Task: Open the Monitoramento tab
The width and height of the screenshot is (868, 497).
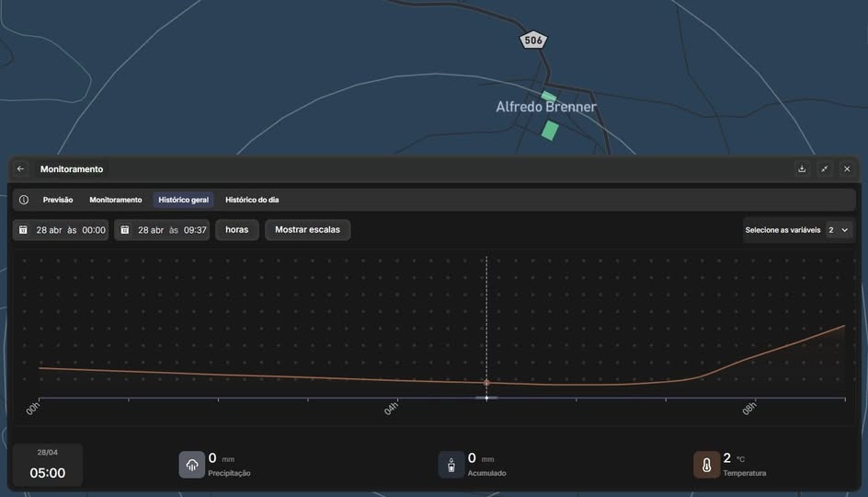Action: click(x=116, y=200)
